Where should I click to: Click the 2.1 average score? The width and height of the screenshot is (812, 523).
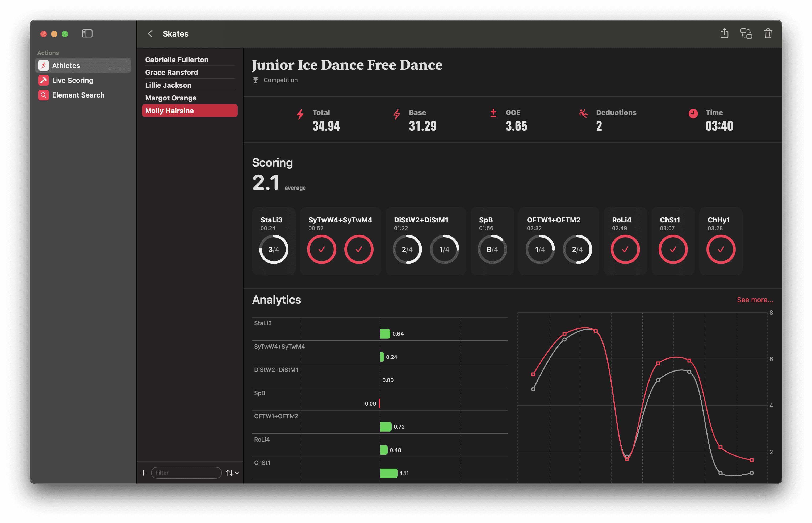pos(266,183)
